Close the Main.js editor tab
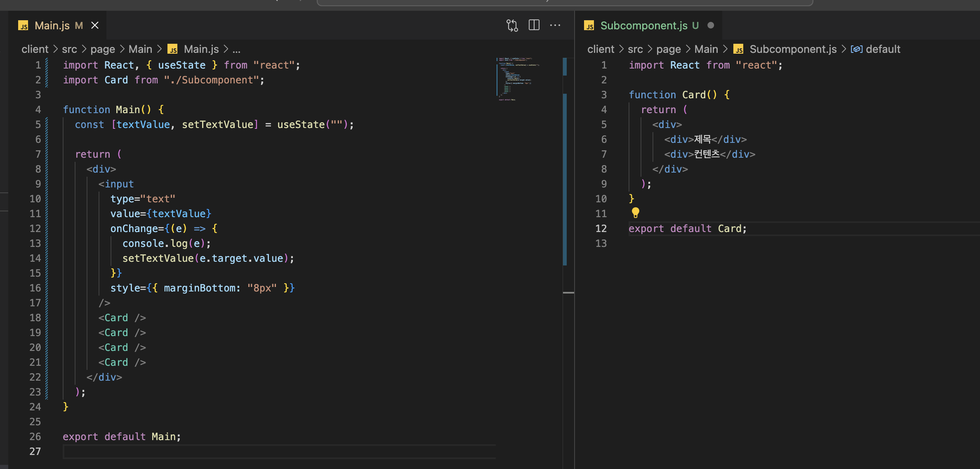 point(95,26)
